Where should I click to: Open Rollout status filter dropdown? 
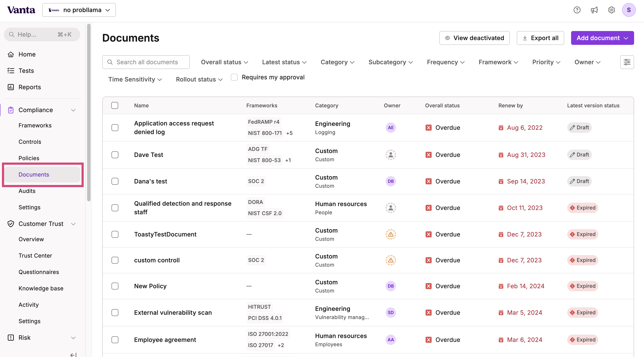click(199, 80)
